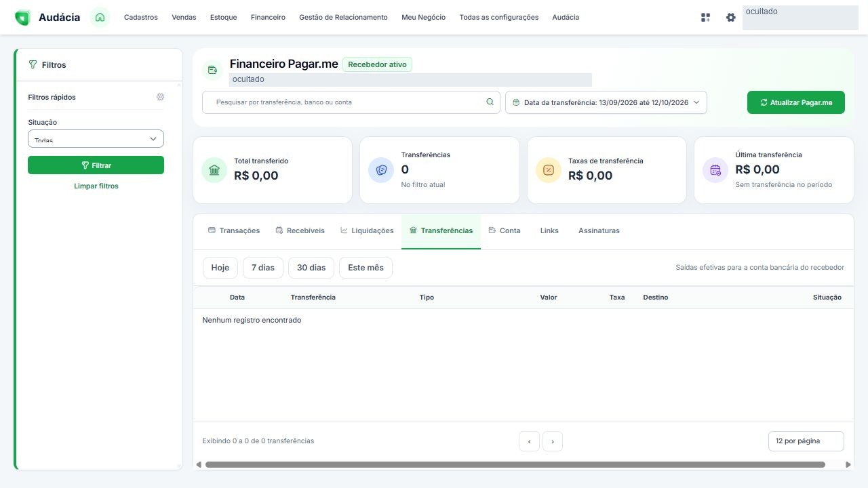Click the search magnifier icon
The image size is (868, 488).
pos(490,102)
